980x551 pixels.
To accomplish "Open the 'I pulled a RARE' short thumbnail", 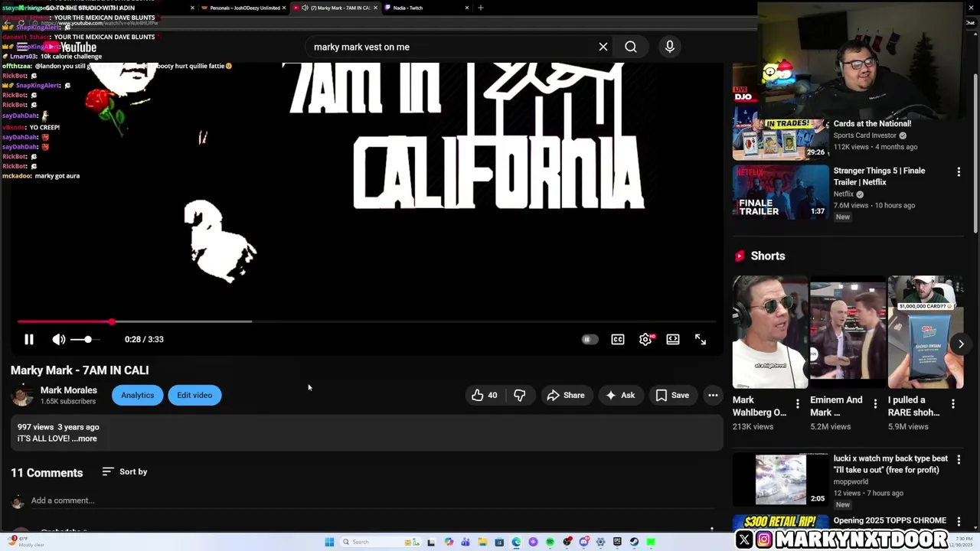I will pyautogui.click(x=925, y=332).
